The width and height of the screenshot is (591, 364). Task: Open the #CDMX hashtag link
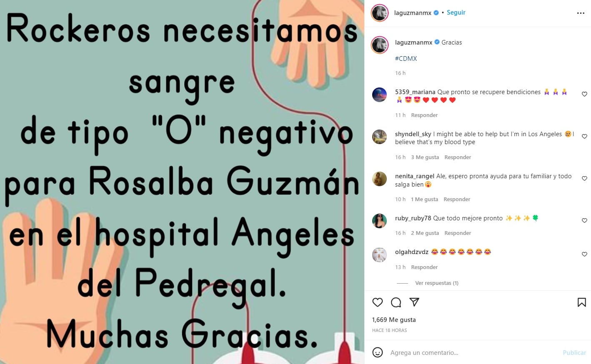tap(406, 59)
